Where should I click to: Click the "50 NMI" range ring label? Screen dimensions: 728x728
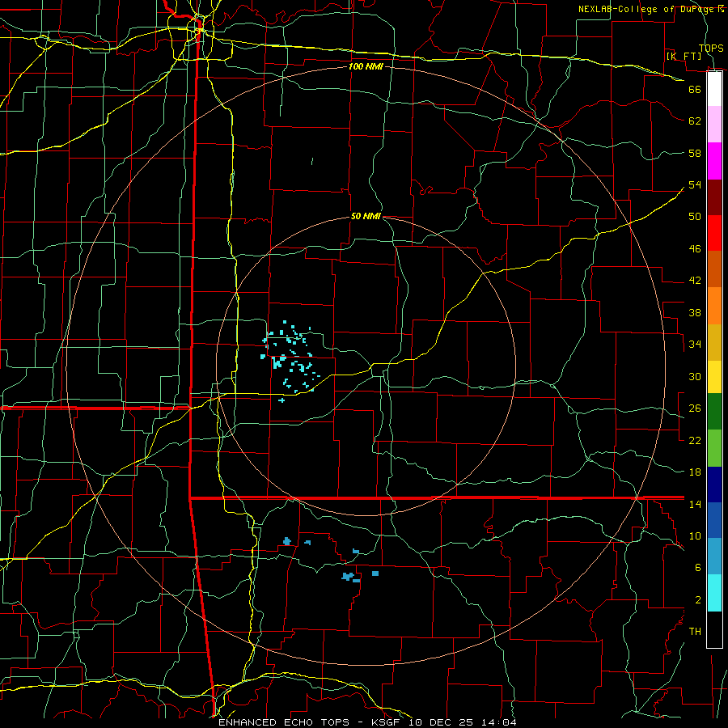coord(366,216)
